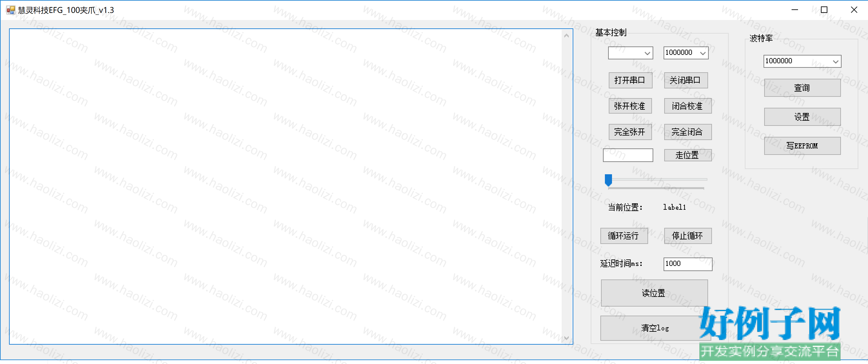Click the 打开串口 button
Image resolution: width=868 pixels, height=364 pixels.
630,80
